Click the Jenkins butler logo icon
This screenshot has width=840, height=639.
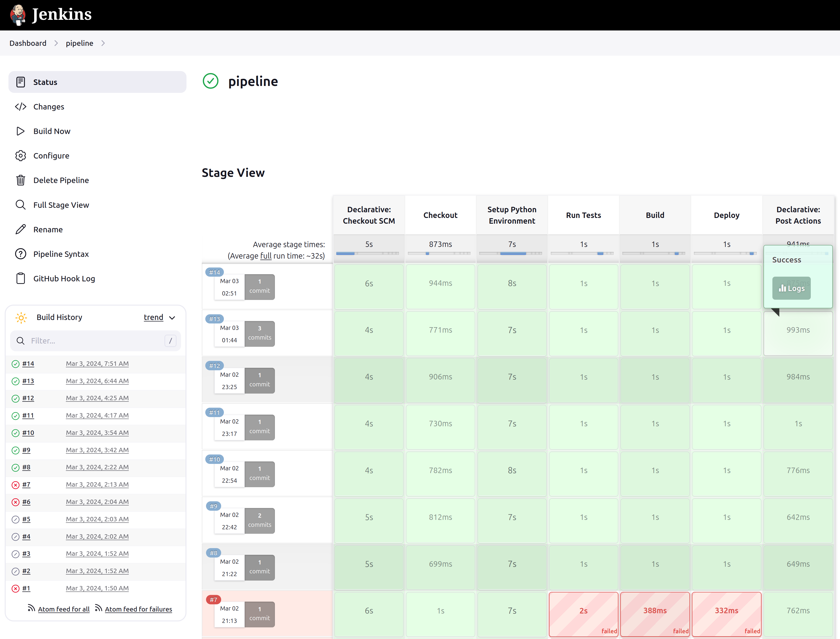pyautogui.click(x=18, y=15)
